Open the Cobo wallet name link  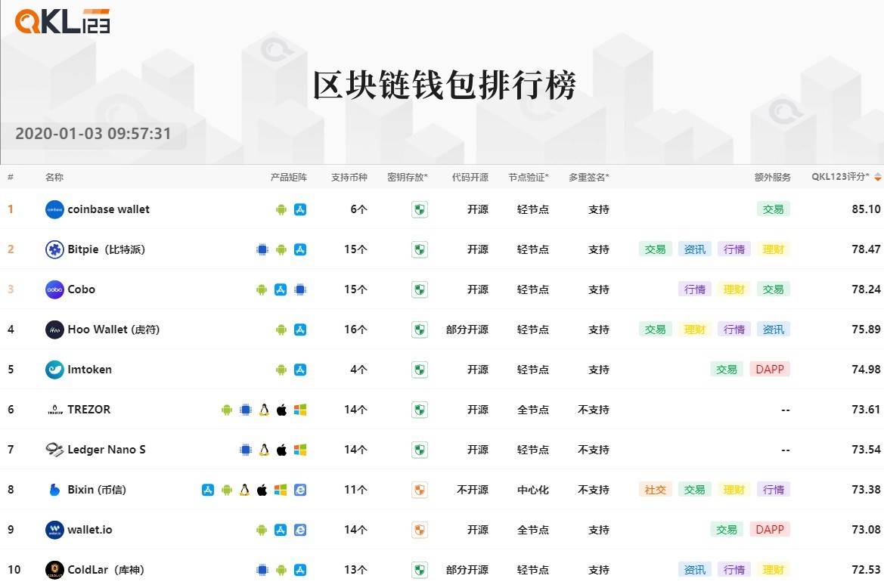[x=81, y=289]
